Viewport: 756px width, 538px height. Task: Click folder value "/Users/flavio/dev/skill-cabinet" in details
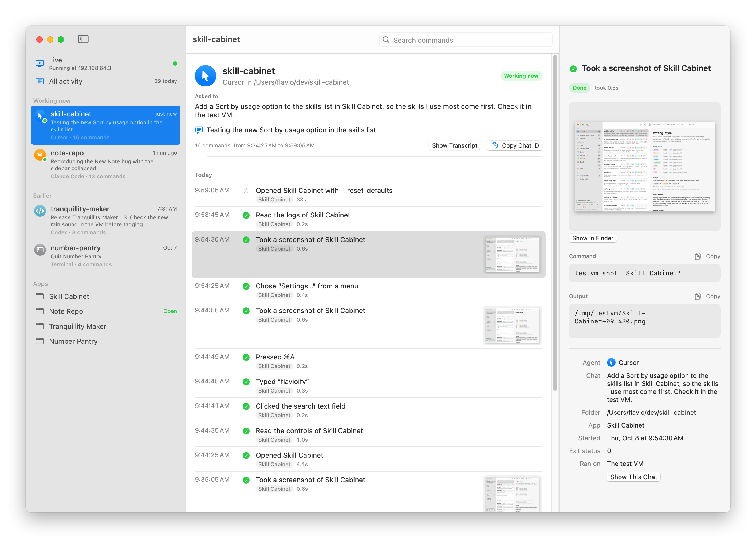coord(651,413)
